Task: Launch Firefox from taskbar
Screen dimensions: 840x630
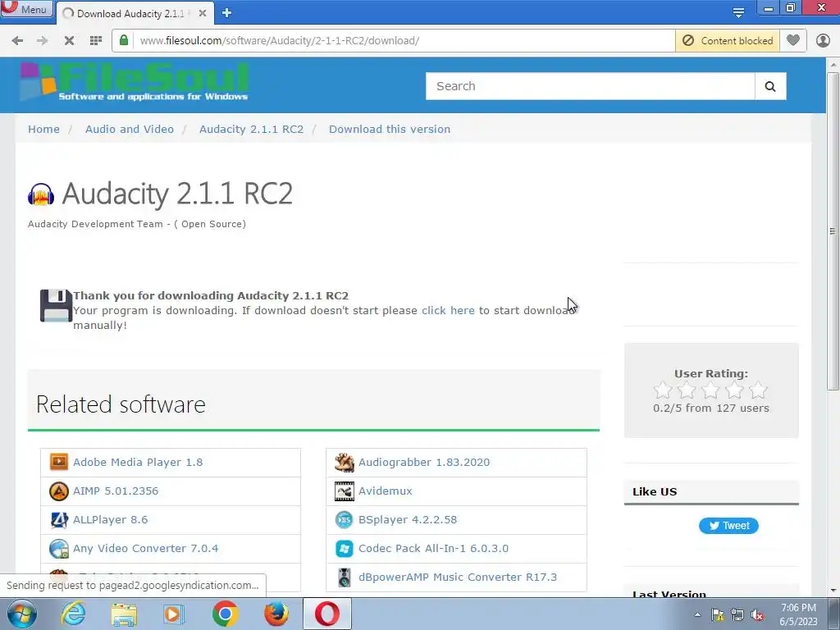Action: pyautogui.click(x=276, y=614)
